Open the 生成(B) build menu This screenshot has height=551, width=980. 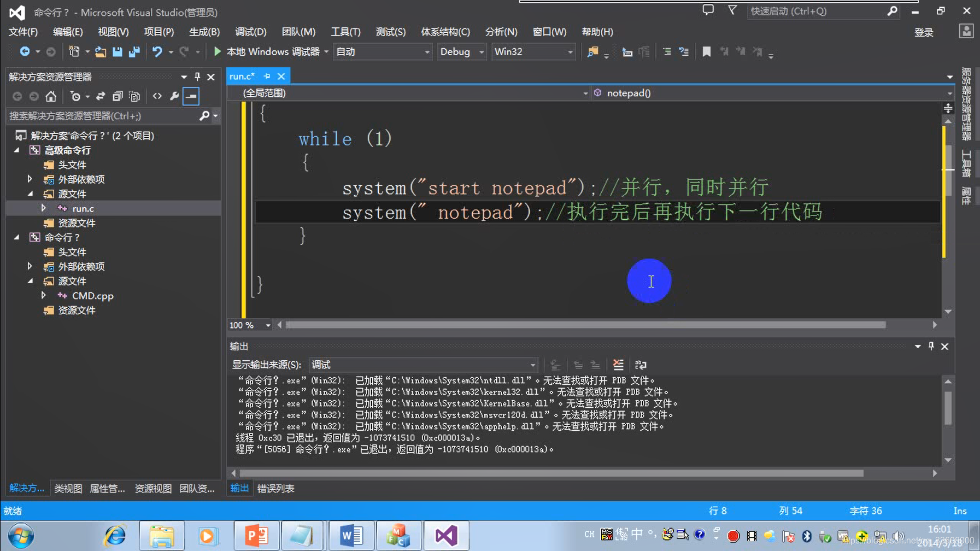coord(204,32)
